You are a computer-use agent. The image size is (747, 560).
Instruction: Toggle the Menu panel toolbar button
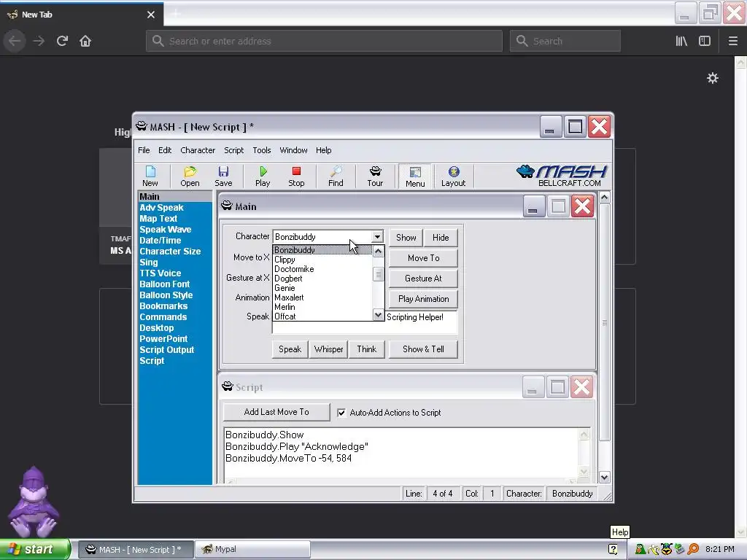pos(415,176)
